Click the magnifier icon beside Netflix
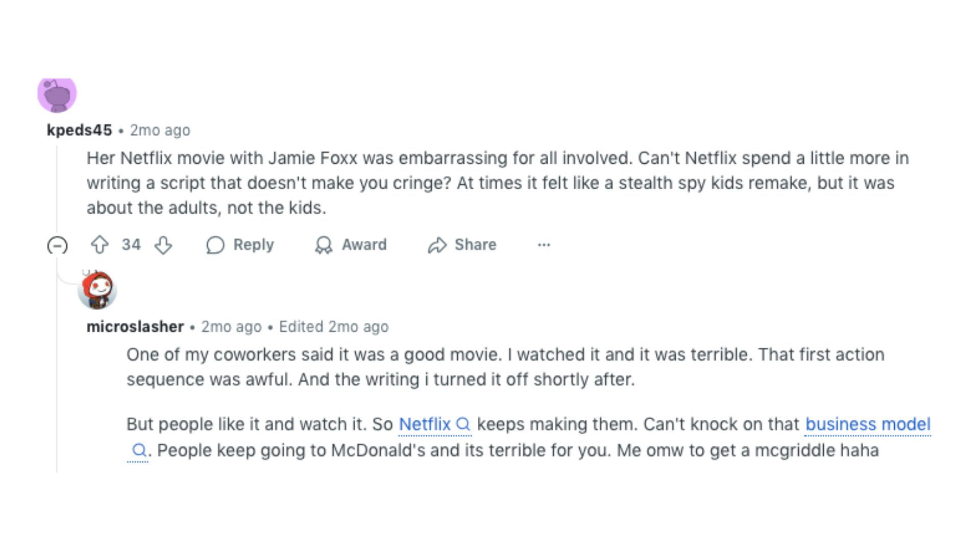The width and height of the screenshot is (980, 551). (x=463, y=424)
